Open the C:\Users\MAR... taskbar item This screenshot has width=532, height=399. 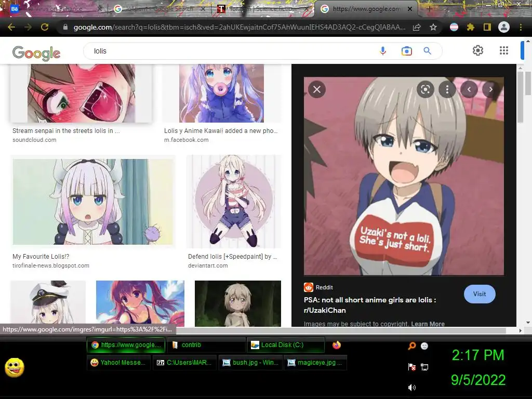184,363
